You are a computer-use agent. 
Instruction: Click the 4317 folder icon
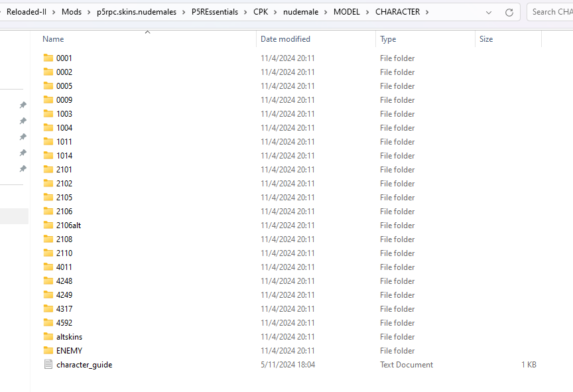pyautogui.click(x=48, y=308)
